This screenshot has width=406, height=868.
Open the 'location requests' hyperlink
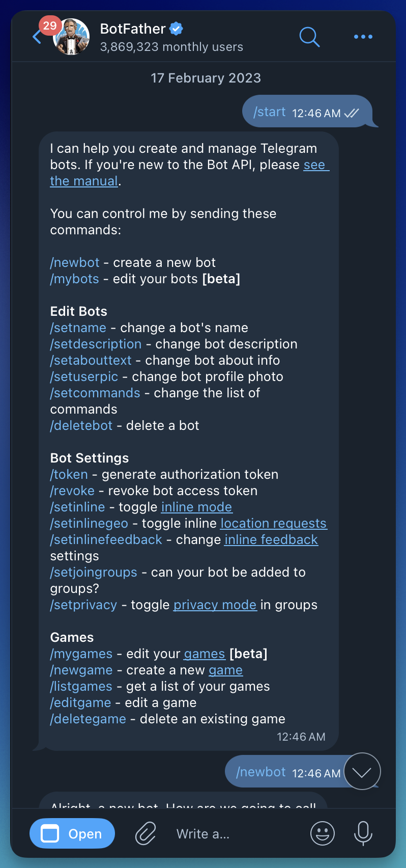tap(273, 523)
